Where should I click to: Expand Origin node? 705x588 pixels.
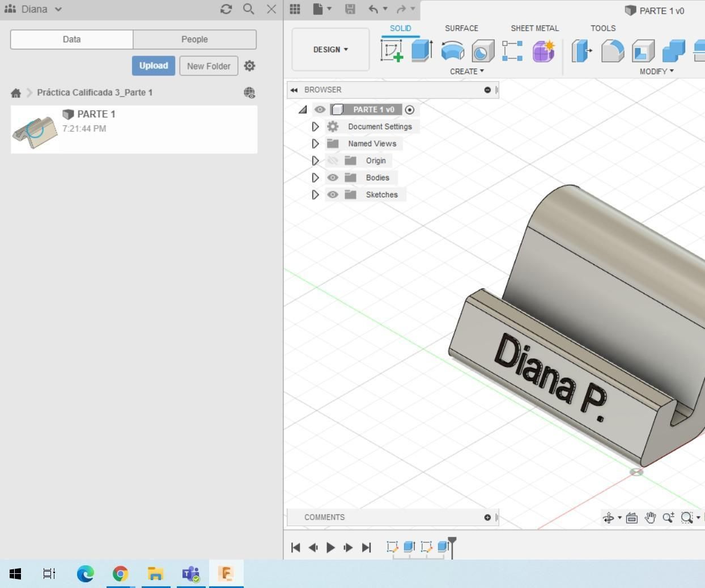pyautogui.click(x=315, y=160)
